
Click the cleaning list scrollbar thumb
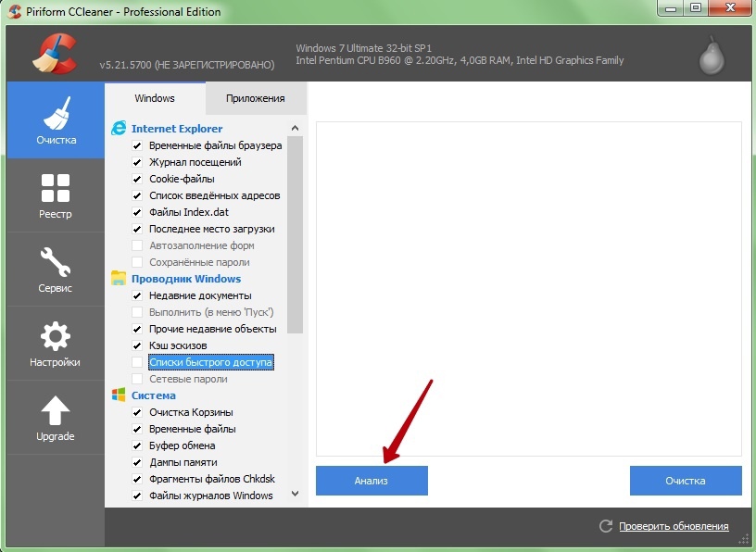tap(296, 232)
